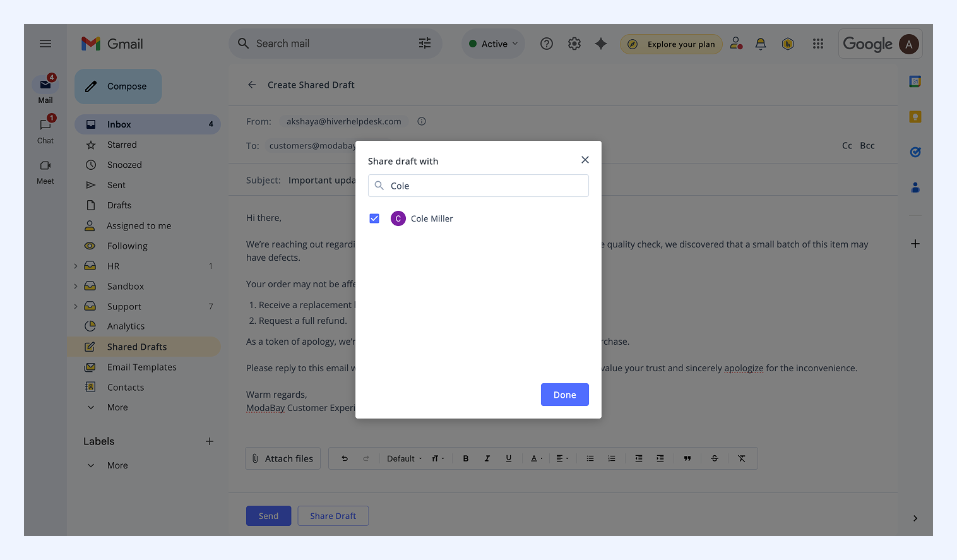Go back using the arrow beside Create Shared Draft
Image resolution: width=957 pixels, height=560 pixels.
point(252,85)
